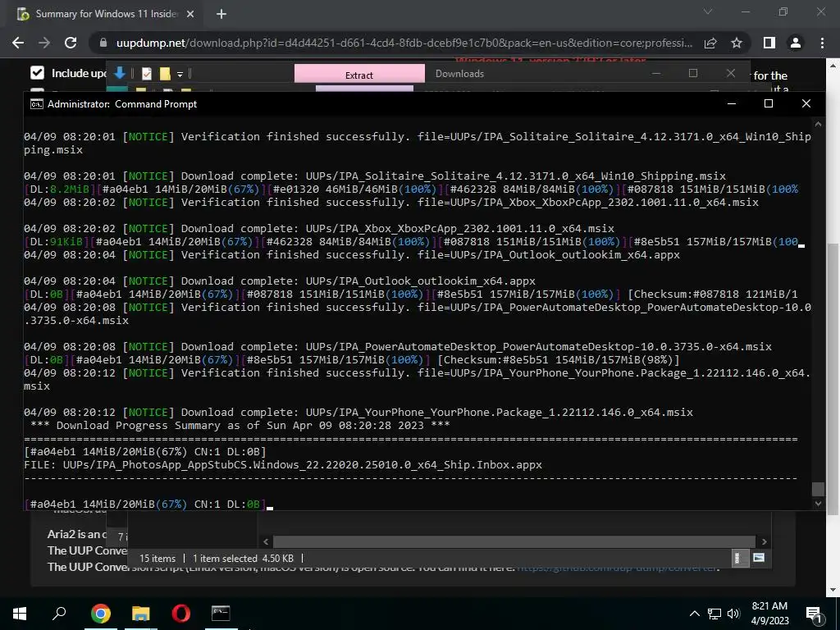Close the Administrator Command Prompt window
Screen dimensions: 840x630
point(806,104)
